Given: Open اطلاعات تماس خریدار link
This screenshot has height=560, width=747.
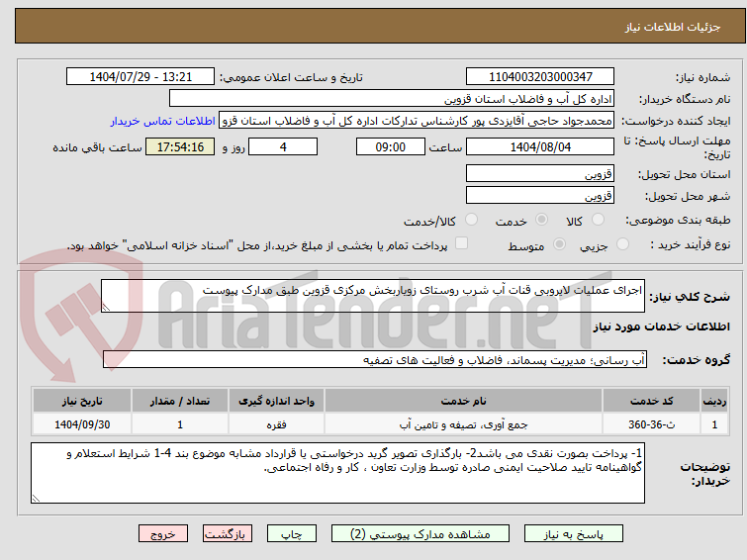Looking at the screenshot, I should pos(163,121).
